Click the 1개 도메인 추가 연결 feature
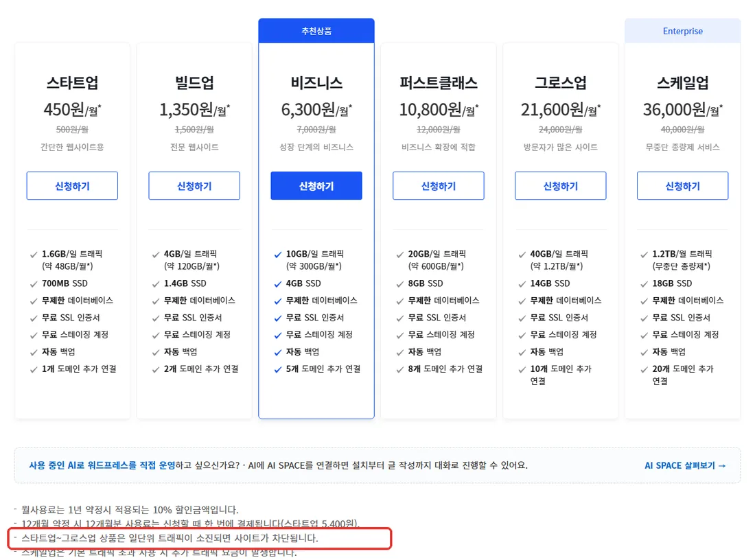755x560 pixels. pos(79,369)
